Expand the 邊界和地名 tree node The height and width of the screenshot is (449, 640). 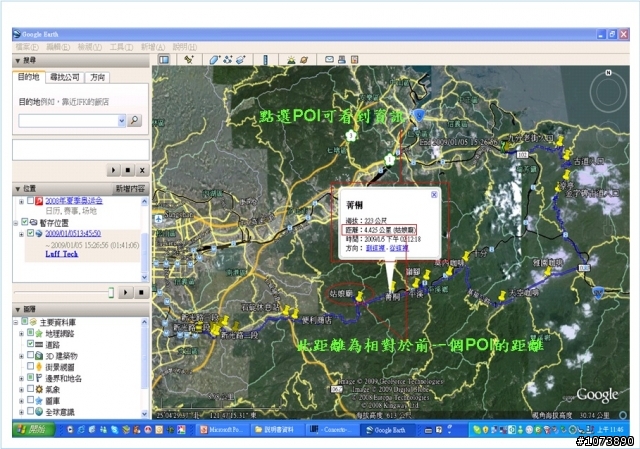tap(21, 378)
